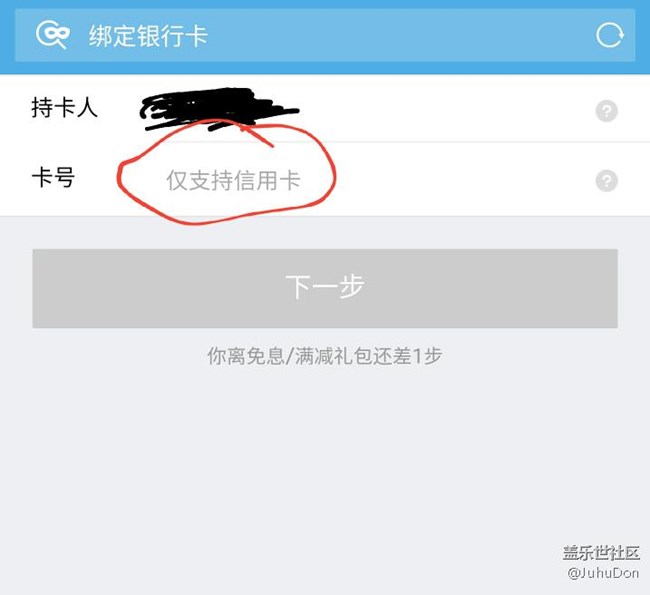Tap the secret mode mask icon
This screenshot has width=650, height=595.
[53, 34]
